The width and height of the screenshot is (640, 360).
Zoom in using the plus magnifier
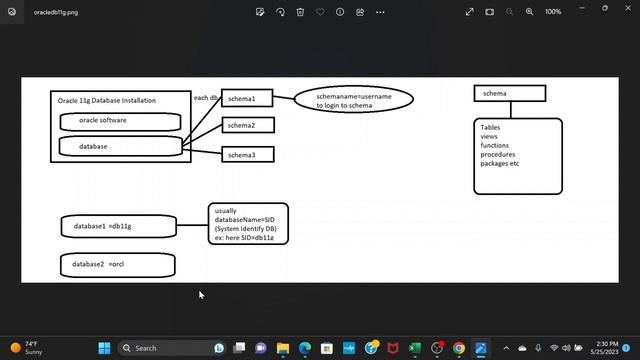pos(529,12)
